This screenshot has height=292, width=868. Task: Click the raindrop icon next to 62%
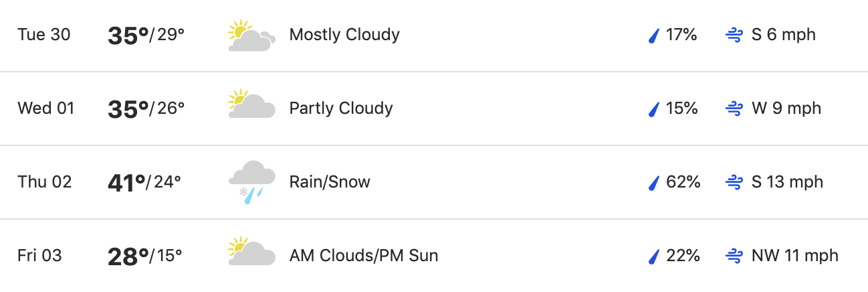[x=655, y=183]
